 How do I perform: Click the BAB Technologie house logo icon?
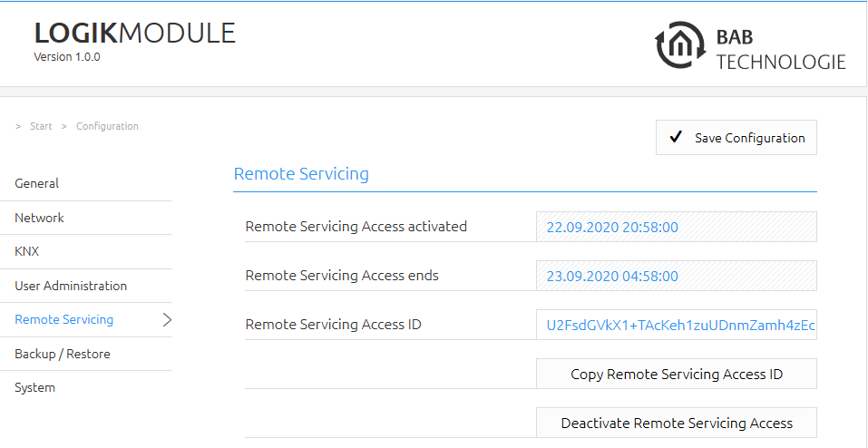click(x=680, y=44)
